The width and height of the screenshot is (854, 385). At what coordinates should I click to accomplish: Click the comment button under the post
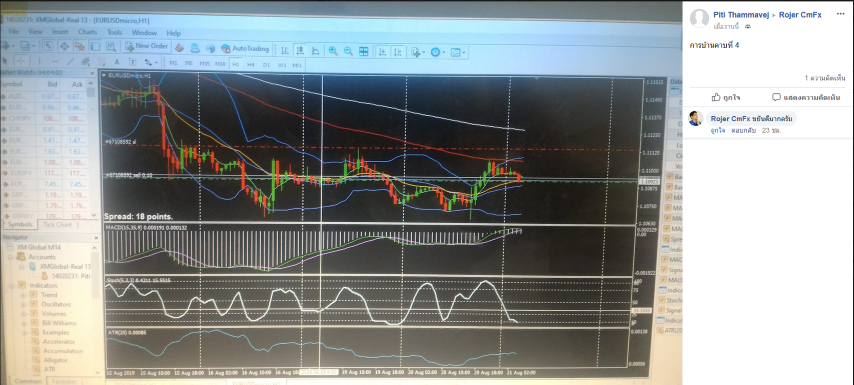click(806, 97)
